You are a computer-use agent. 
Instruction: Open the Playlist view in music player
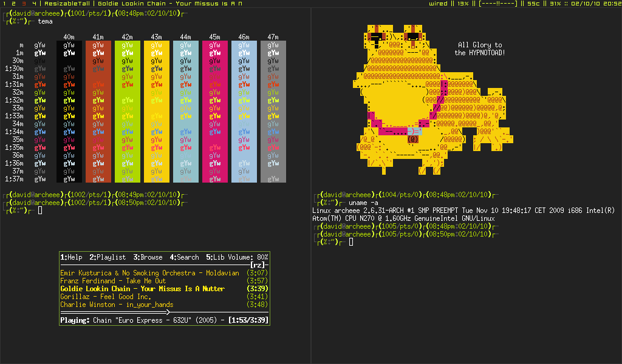tap(108, 257)
